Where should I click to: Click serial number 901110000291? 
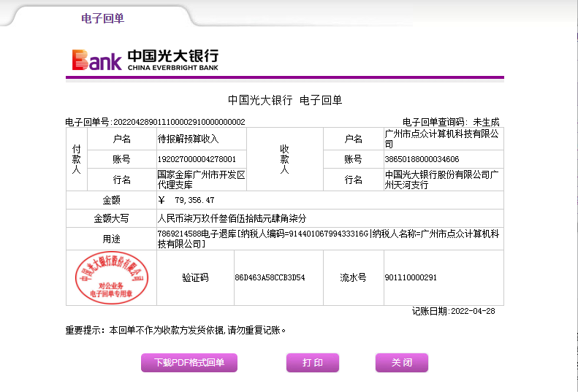click(x=411, y=277)
